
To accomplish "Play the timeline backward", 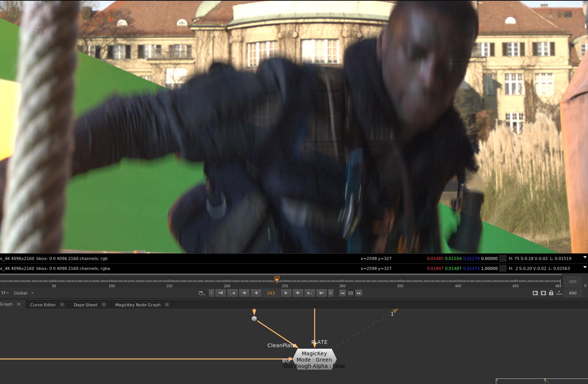I will click(256, 293).
